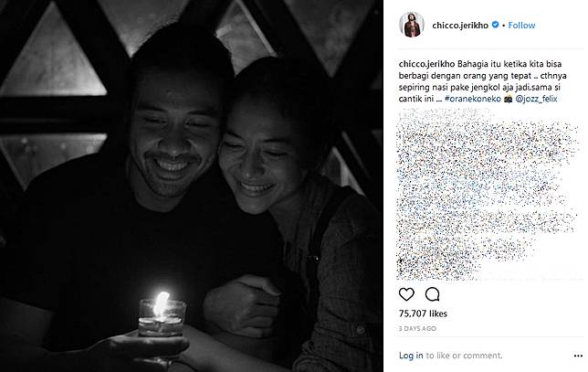Click the 'to like or comment' text
This screenshot has height=372, width=588.
464,356
